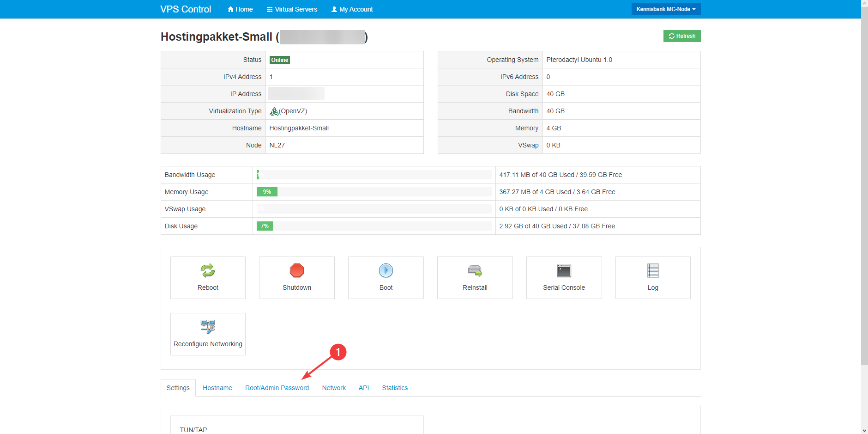868x434 pixels.
Task: Click '2.92 GB of 40 GB Used' text
Action: 533,226
